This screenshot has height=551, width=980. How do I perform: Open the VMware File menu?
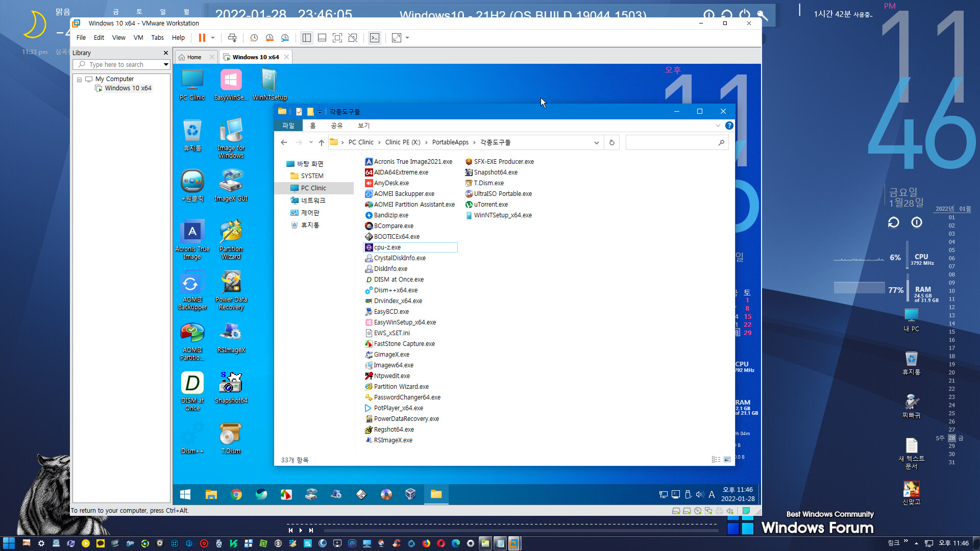coord(81,38)
